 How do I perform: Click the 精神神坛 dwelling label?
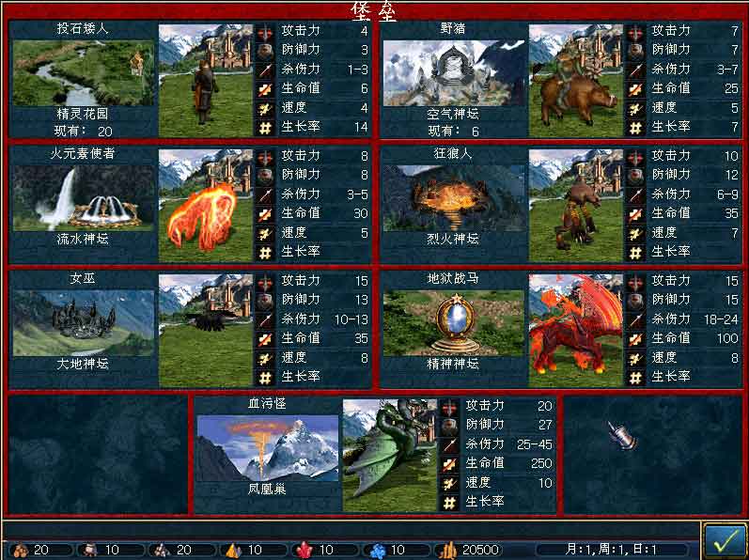(453, 364)
